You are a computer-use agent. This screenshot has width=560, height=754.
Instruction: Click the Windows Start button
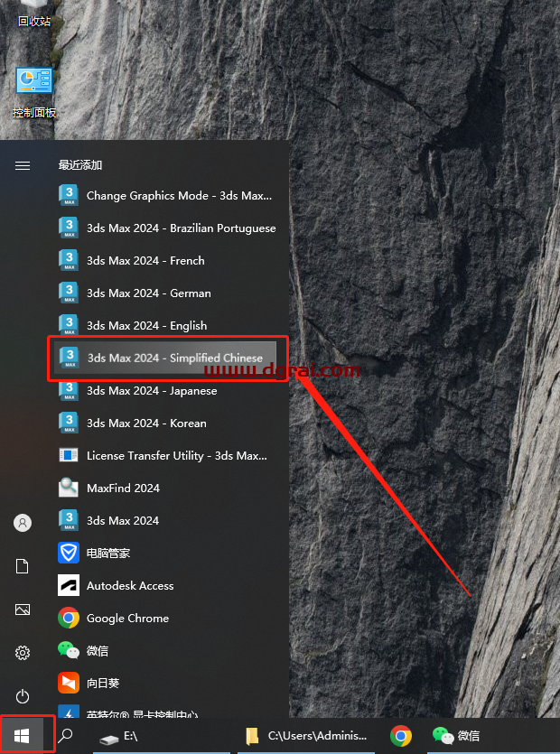point(23,735)
